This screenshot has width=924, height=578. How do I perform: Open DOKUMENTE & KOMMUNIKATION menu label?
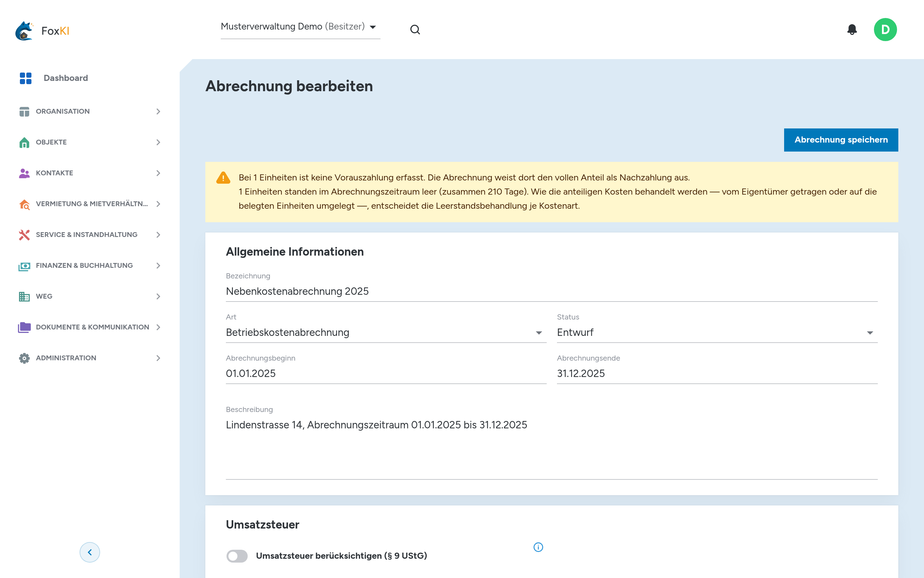[92, 327]
